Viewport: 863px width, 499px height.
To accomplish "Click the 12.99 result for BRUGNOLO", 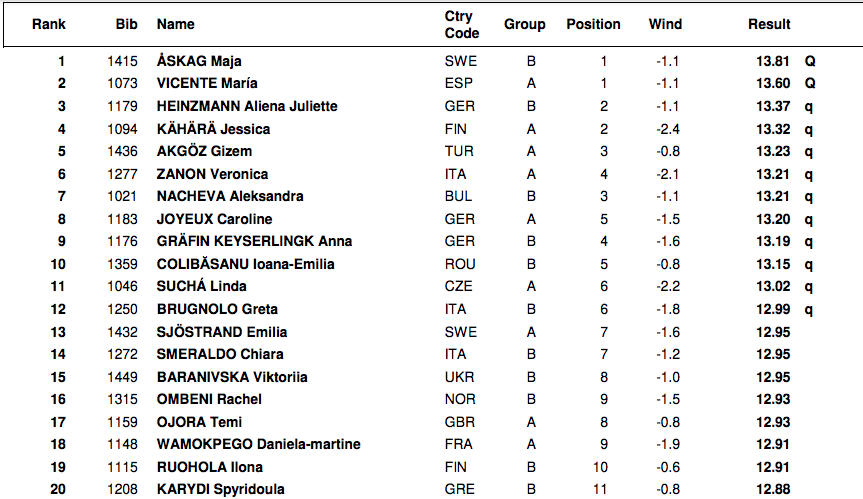I will pos(773,309).
